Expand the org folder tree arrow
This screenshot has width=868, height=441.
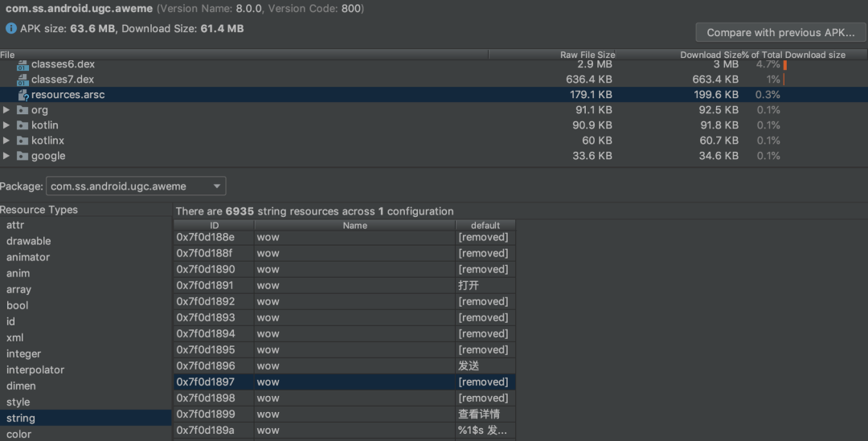(7, 110)
